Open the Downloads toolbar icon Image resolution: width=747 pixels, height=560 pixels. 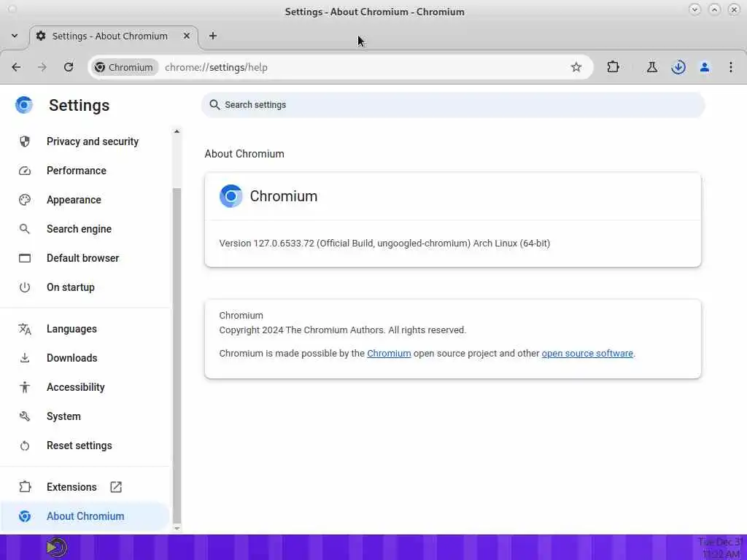point(678,67)
